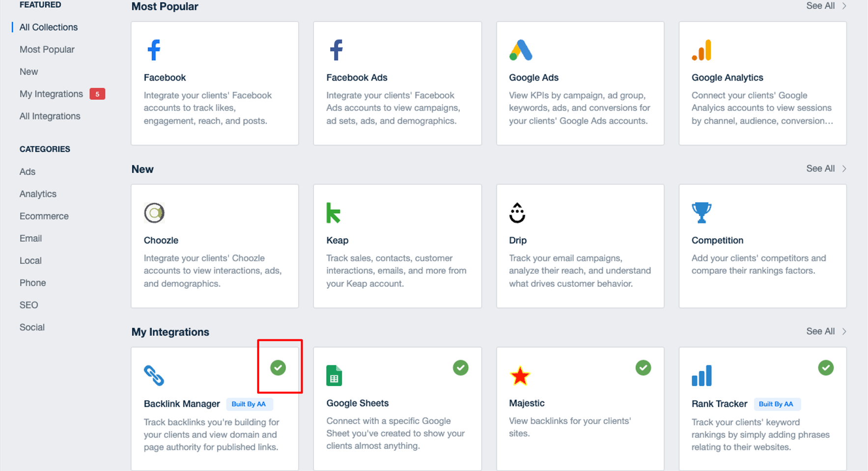This screenshot has width=868, height=471.
Task: Open My Integrations in the sidebar
Action: click(x=51, y=94)
